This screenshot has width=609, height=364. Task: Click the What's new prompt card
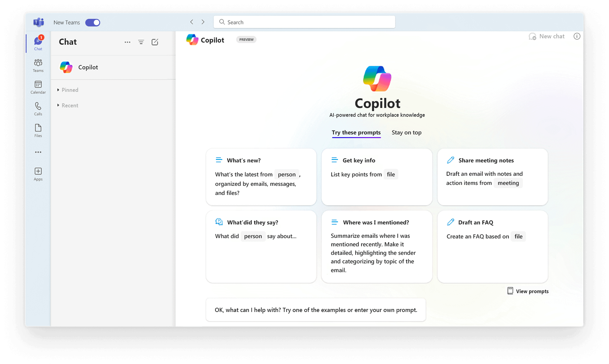261,177
